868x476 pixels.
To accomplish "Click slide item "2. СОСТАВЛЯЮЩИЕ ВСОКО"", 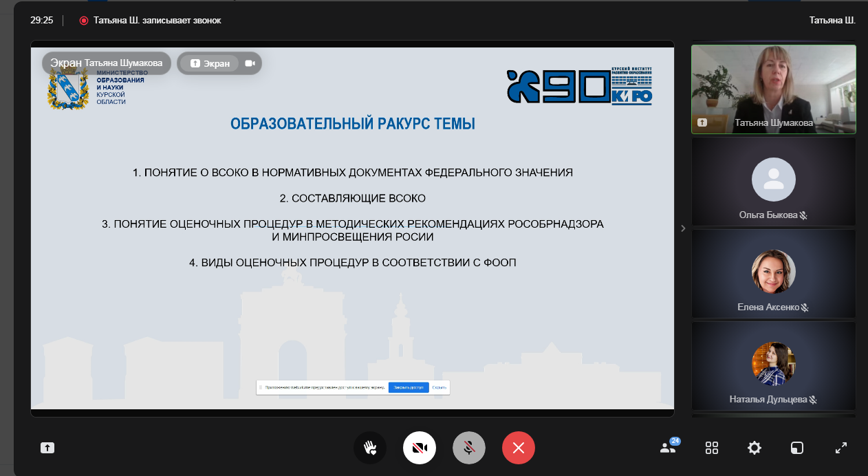I will (353, 198).
